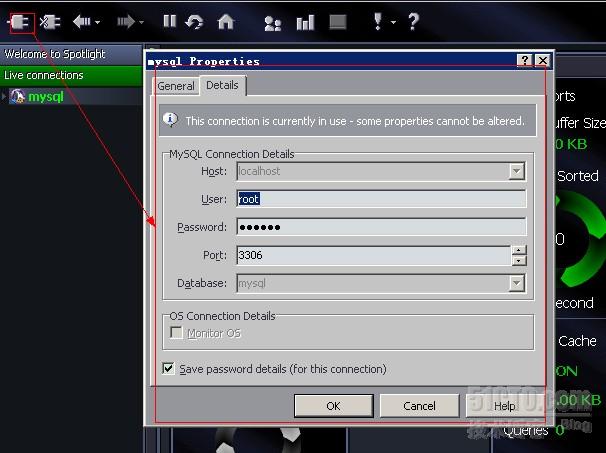The width and height of the screenshot is (606, 453).
Task: Open the back arrow history dropdown
Action: point(97,22)
